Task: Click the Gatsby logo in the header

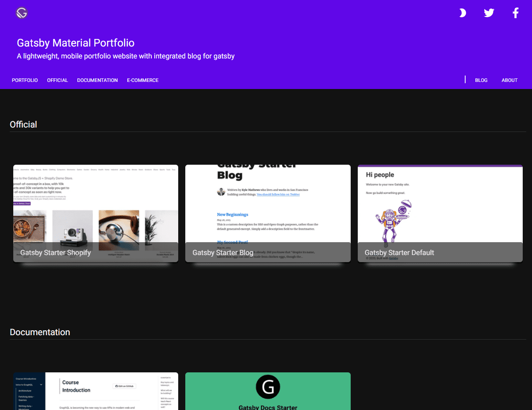Action: pos(22,13)
